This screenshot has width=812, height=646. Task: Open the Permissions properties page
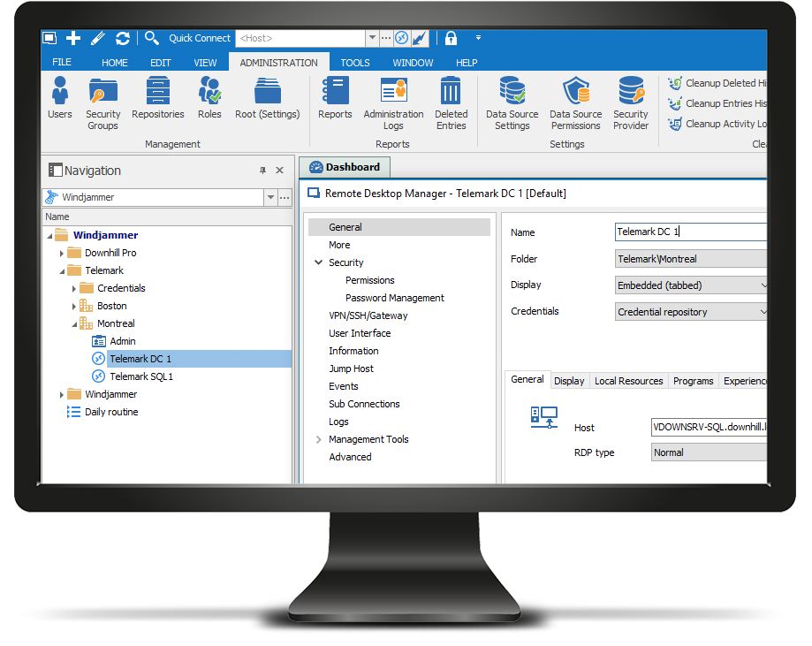click(x=369, y=280)
